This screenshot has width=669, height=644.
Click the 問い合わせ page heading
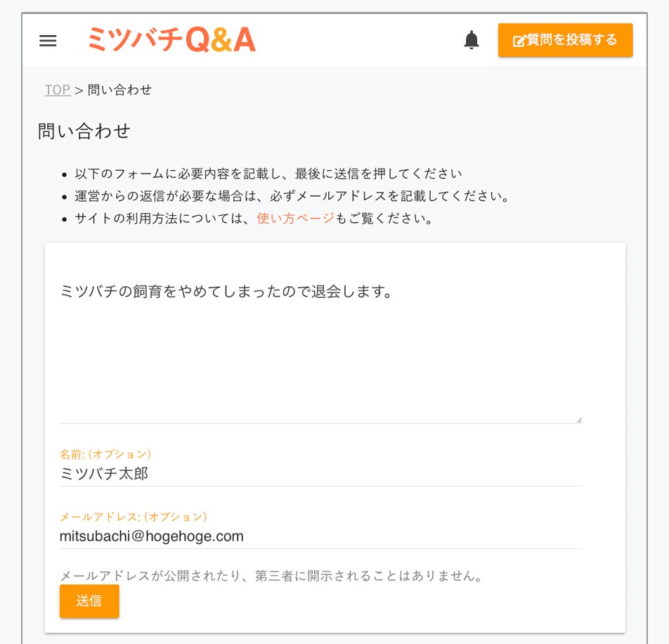(x=84, y=131)
